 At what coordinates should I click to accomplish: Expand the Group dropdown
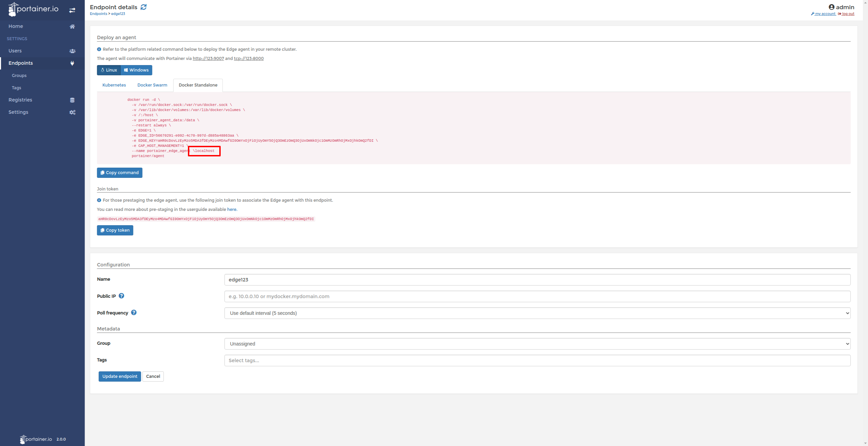click(537, 343)
